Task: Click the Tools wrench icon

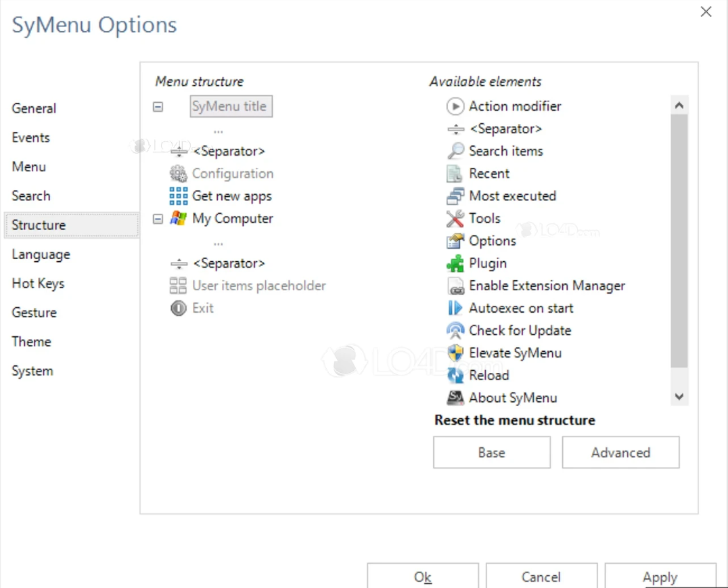Action: click(x=455, y=219)
